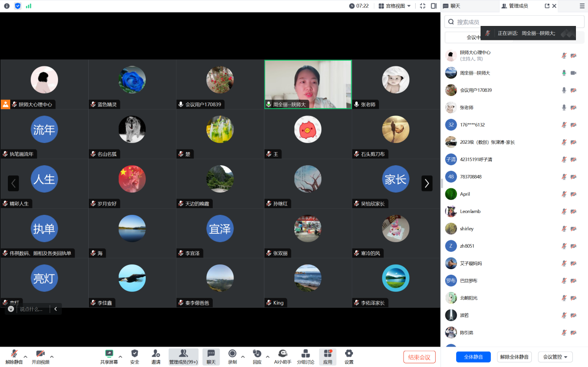
Task: Switch to the 聊天 tab in side panel
Action: [452, 6]
